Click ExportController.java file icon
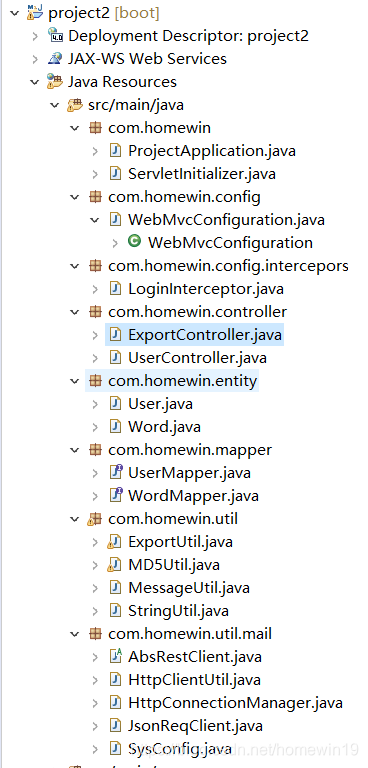Viewport: 368px width, 768px height. click(115, 335)
